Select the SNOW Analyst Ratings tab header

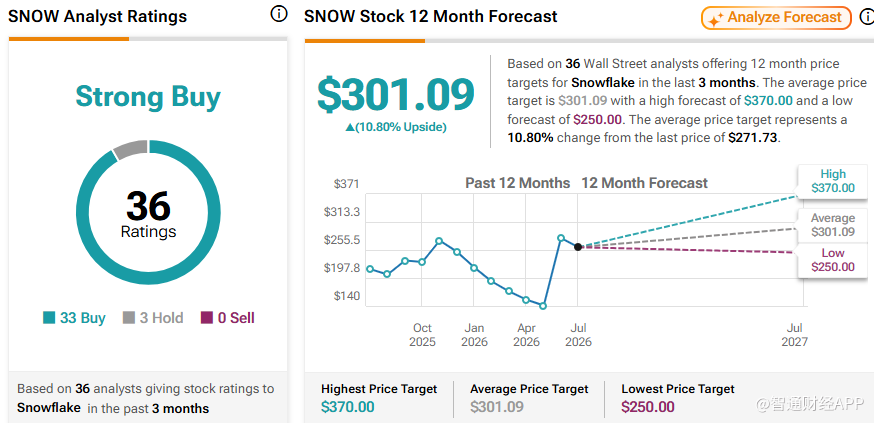click(98, 16)
